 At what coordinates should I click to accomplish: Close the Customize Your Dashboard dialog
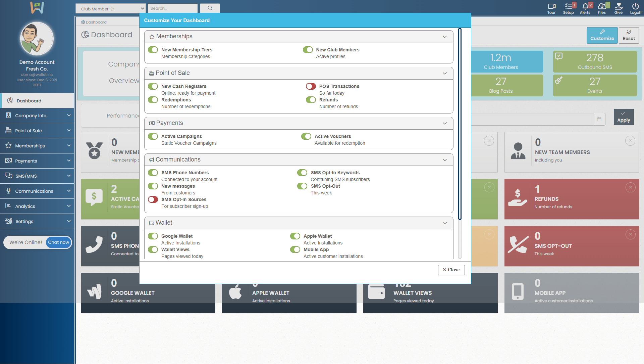(x=451, y=270)
